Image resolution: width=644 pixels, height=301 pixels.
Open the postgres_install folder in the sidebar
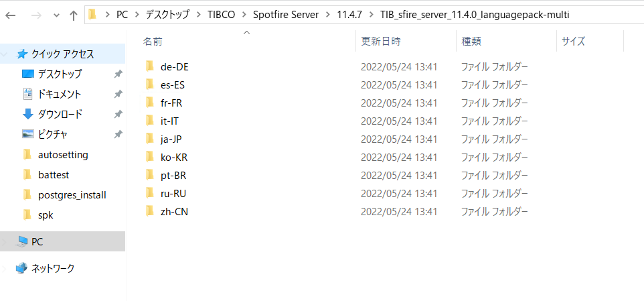coord(72,195)
